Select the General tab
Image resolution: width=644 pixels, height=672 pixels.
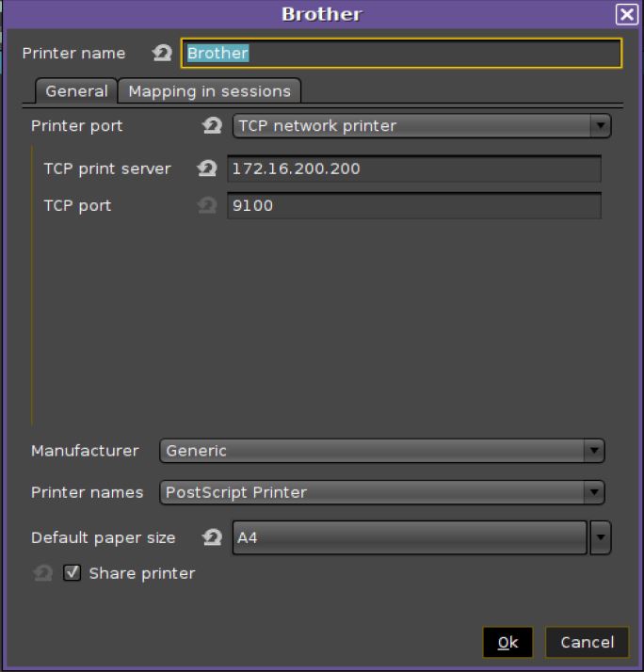tap(76, 91)
